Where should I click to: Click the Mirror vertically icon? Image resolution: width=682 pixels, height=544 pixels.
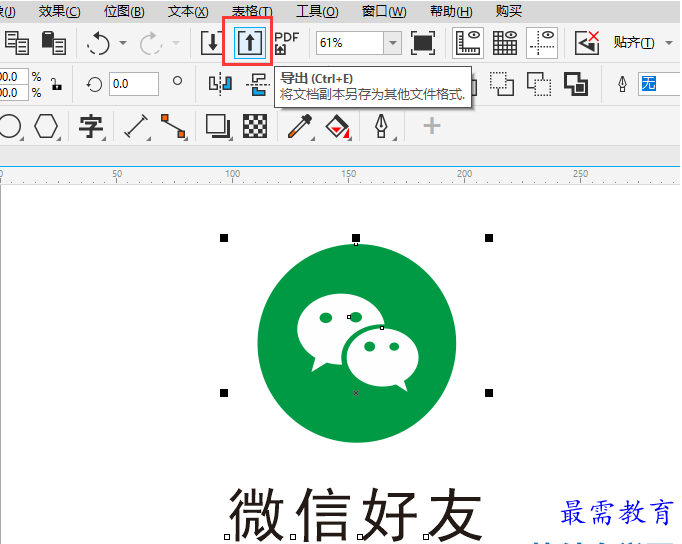pyautogui.click(x=259, y=84)
